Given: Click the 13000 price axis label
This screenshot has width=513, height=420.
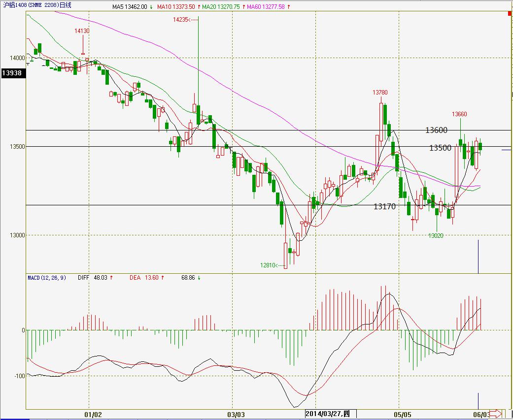Looking at the screenshot, I should 17,235.
